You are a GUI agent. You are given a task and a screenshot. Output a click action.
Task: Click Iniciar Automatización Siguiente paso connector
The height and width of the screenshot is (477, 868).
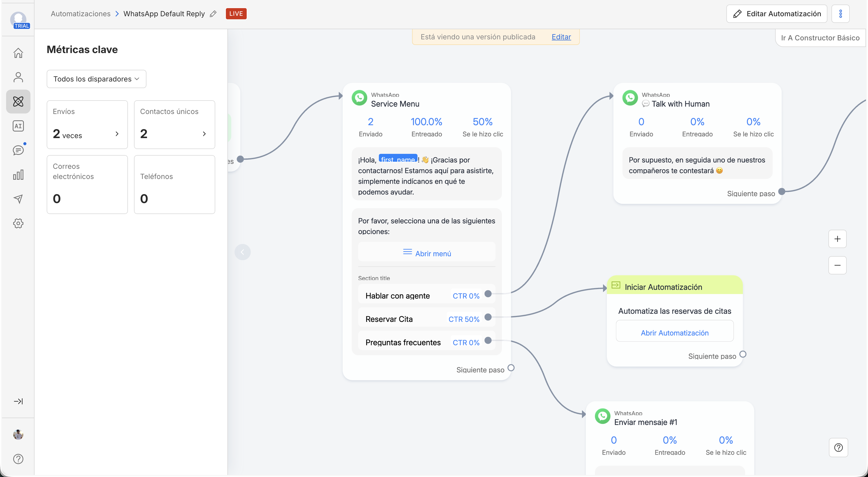[743, 354]
